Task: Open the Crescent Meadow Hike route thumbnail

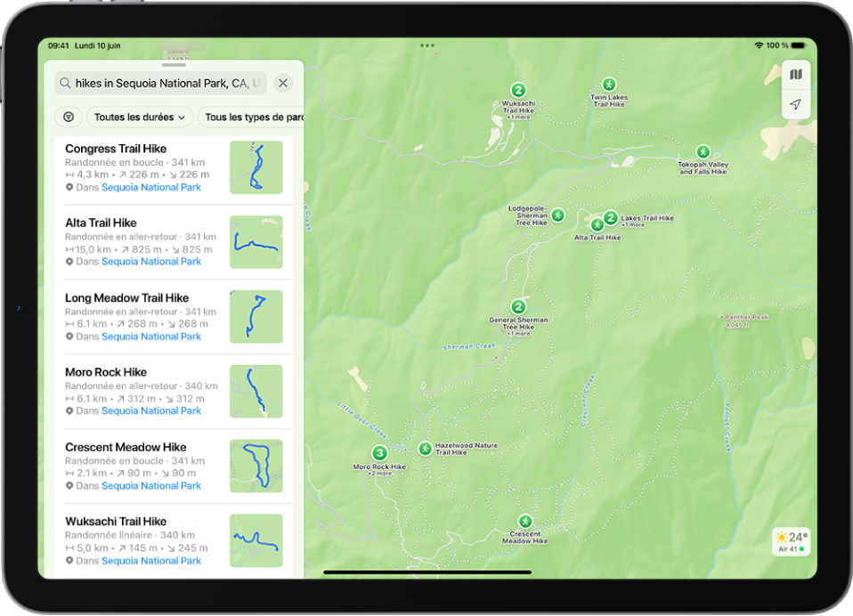Action: [256, 466]
